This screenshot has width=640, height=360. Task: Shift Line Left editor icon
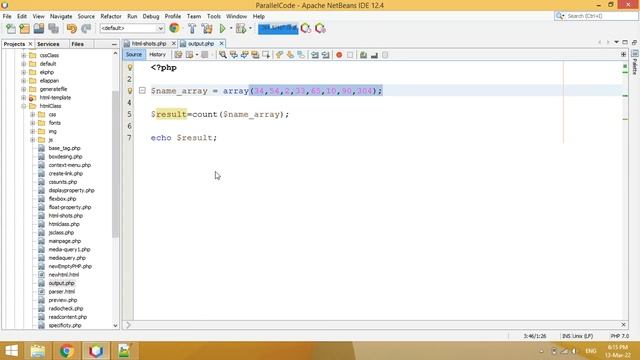pos(315,55)
